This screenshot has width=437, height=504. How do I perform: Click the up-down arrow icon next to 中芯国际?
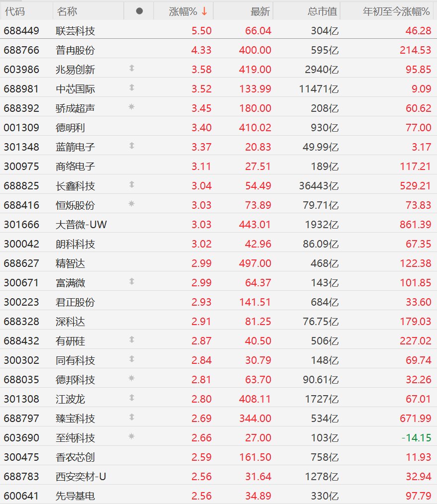coord(132,87)
